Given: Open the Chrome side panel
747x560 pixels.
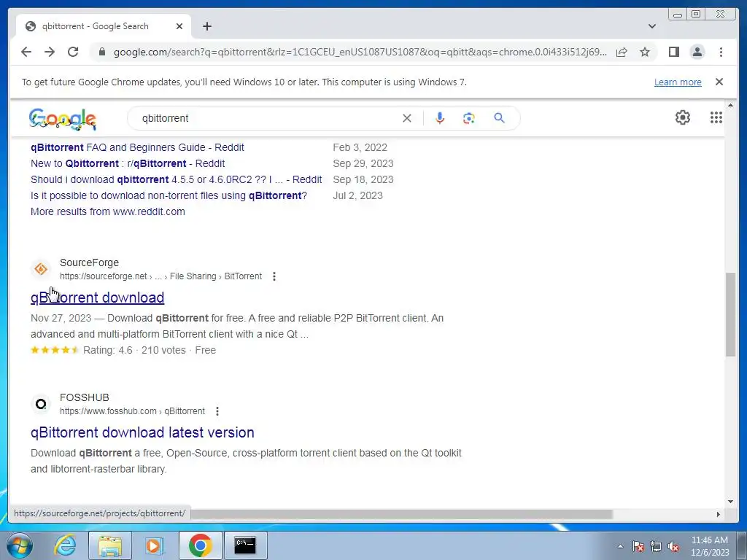Looking at the screenshot, I should tap(673, 52).
